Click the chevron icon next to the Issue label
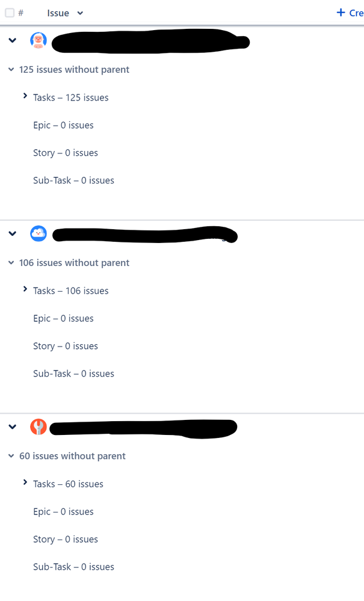 pos(79,13)
